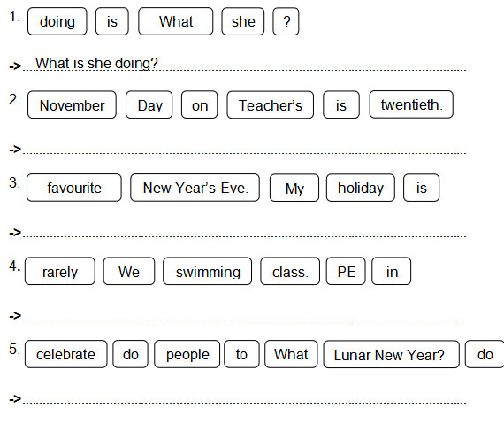Image resolution: width=504 pixels, height=424 pixels.
Task: Click the answer line for sentence 5
Action: (x=244, y=399)
